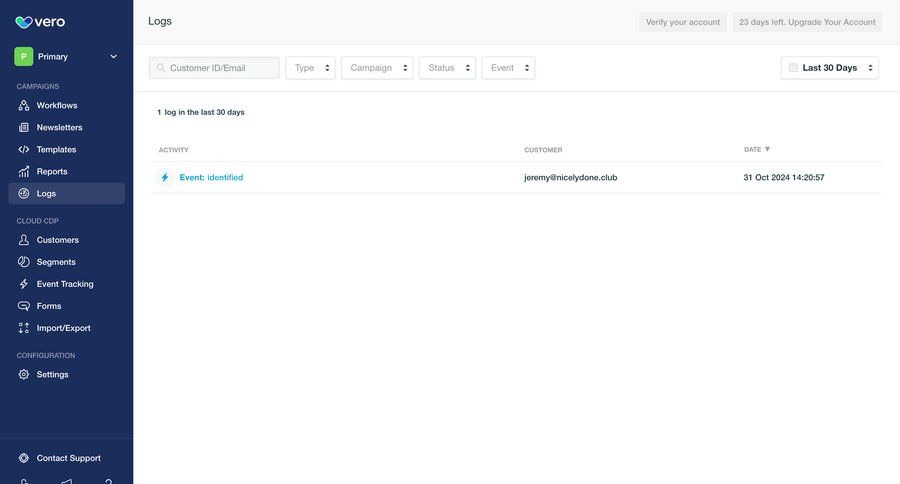Click the Segments pie icon
900x484 pixels.
coord(24,262)
